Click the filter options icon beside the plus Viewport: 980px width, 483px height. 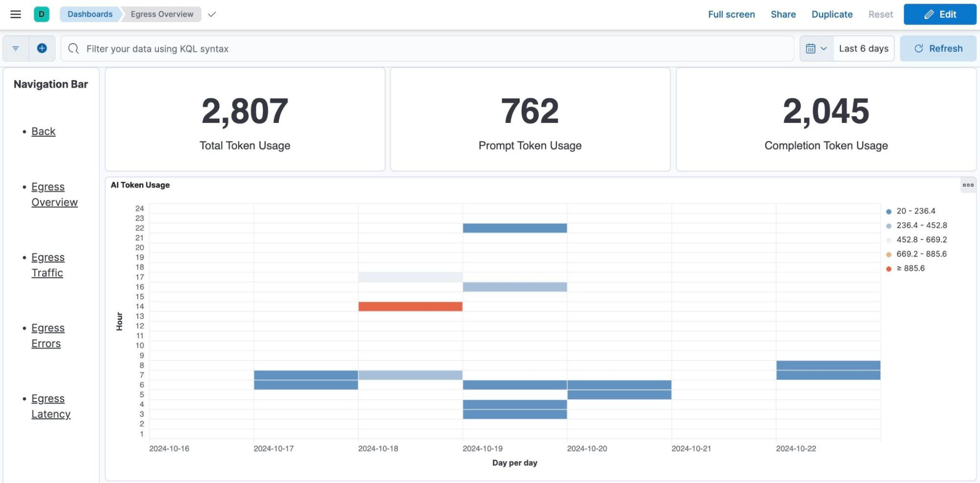pos(15,48)
